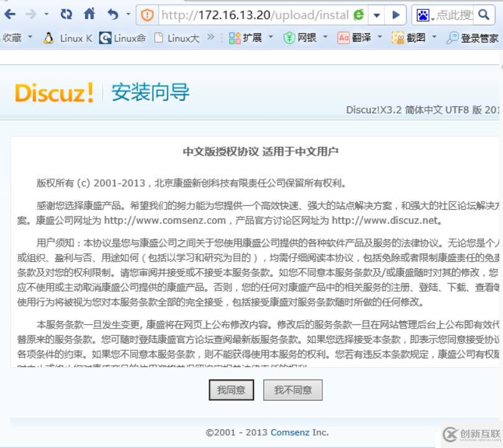Open the Linux命 bookmark
The width and height of the screenshot is (503, 448).
(x=122, y=38)
